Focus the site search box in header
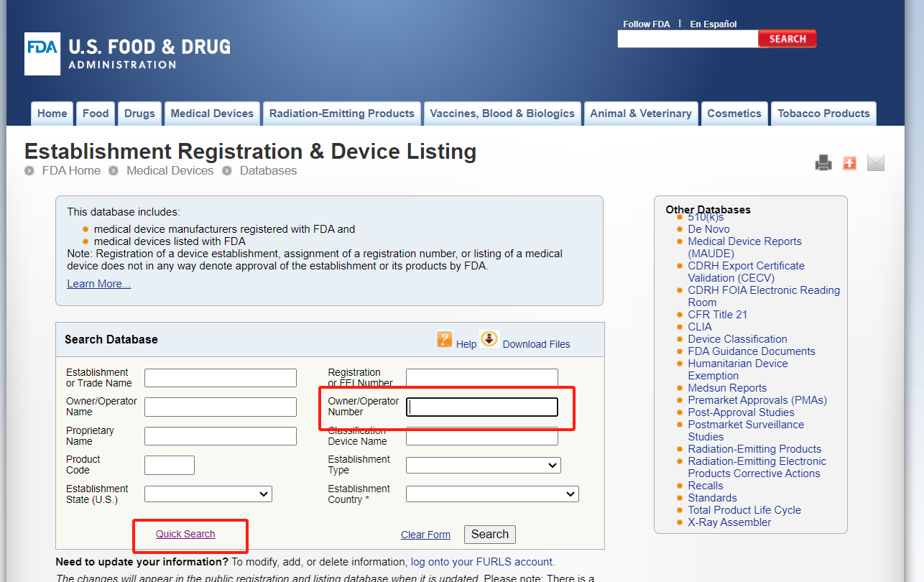This screenshot has width=924, height=582. pyautogui.click(x=688, y=39)
